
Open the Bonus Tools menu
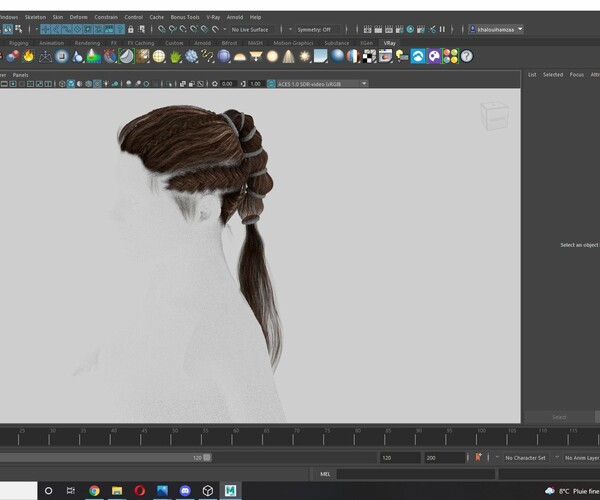click(x=185, y=17)
